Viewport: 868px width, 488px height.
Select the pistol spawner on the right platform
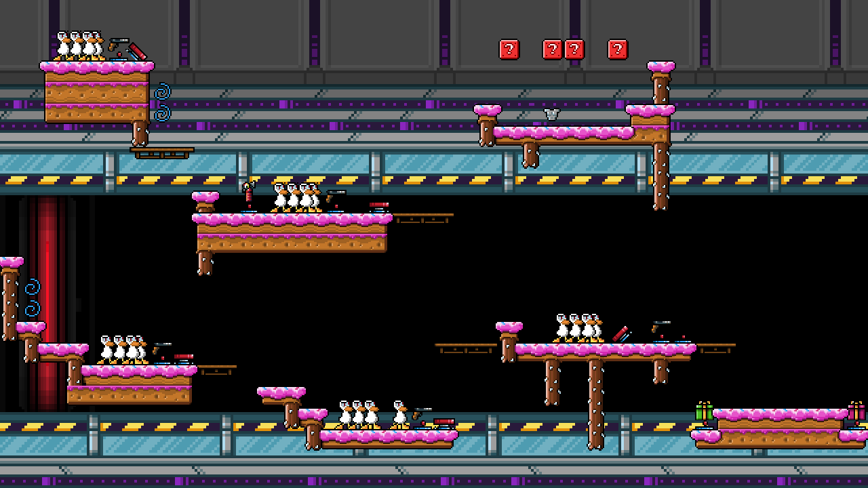tap(661, 331)
